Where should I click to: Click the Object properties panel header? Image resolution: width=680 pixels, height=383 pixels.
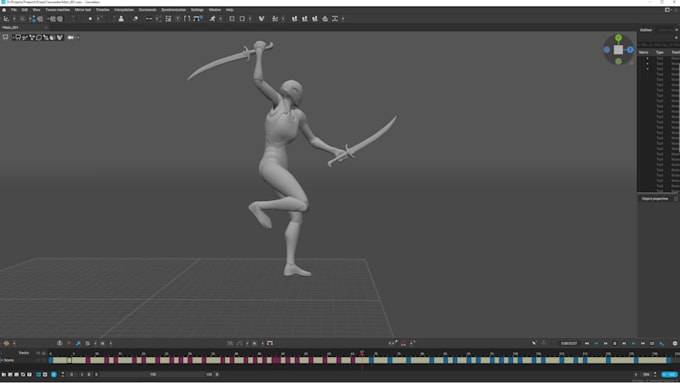pos(655,199)
